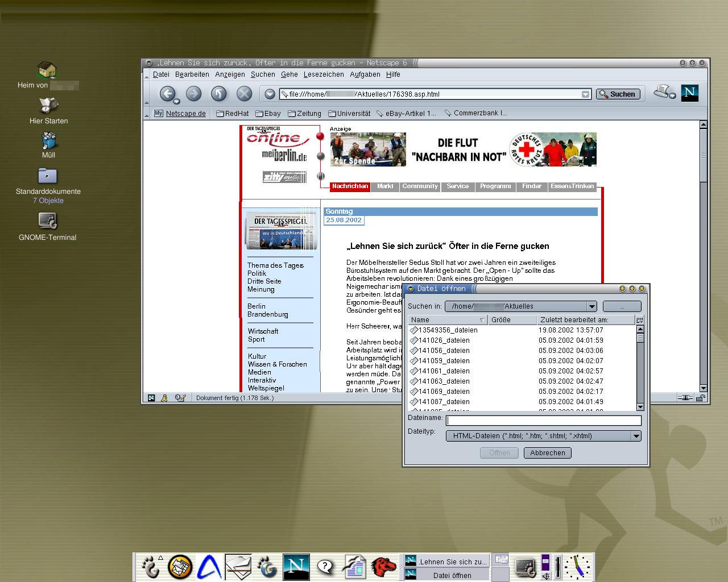Open the Commerzbank bookmark
The image size is (728, 582).
[475, 113]
